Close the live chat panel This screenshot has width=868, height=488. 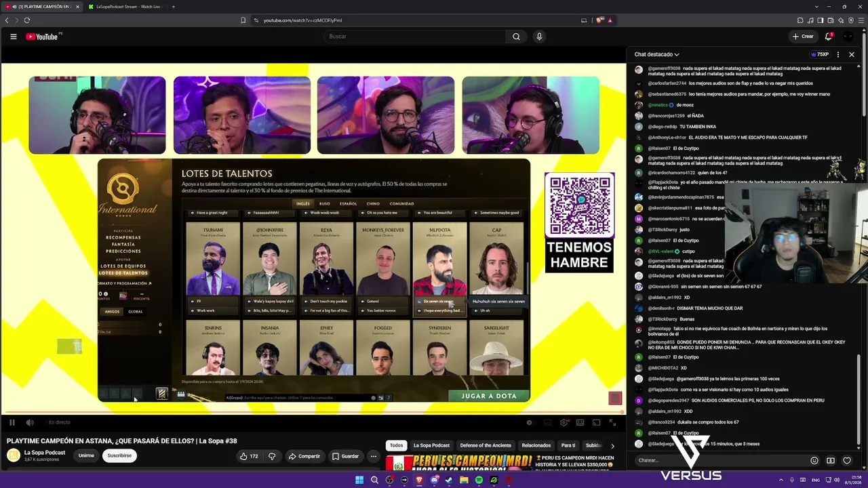pyautogui.click(x=852, y=54)
